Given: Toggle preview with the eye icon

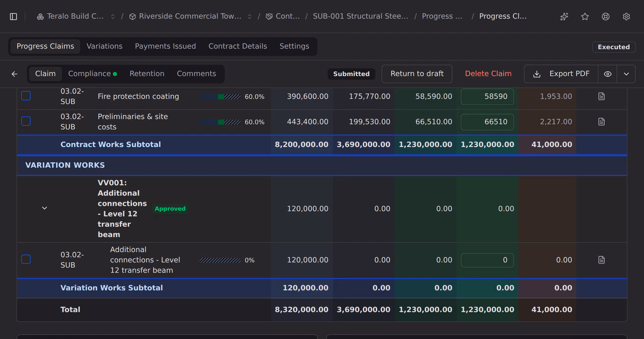Looking at the screenshot, I should [608, 74].
